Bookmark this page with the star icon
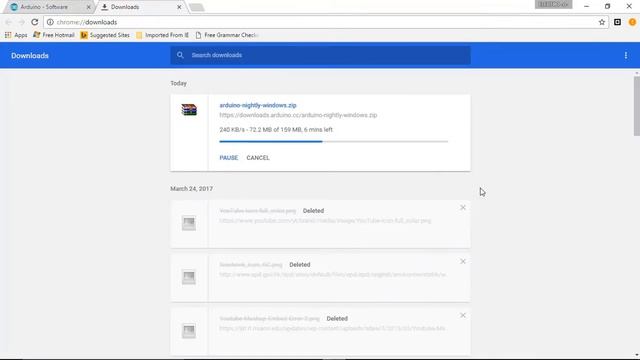The image size is (640, 360). 602,22
